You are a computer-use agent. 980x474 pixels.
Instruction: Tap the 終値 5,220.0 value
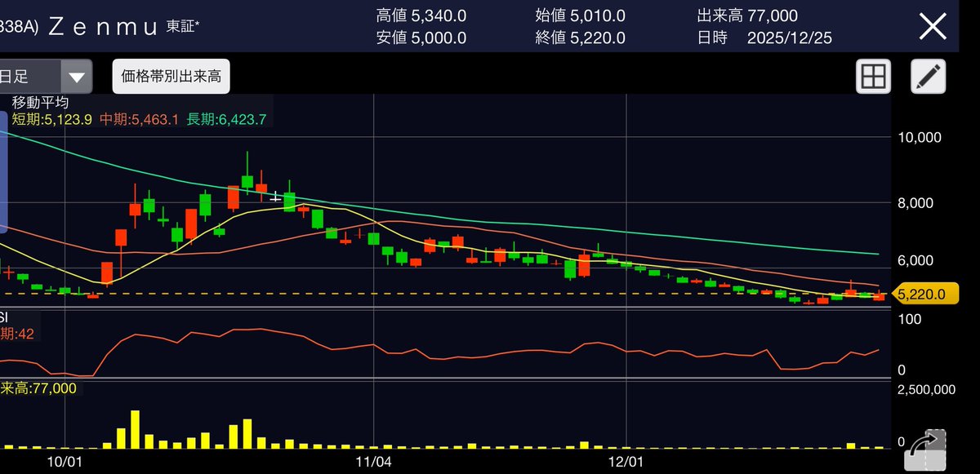tap(581, 38)
